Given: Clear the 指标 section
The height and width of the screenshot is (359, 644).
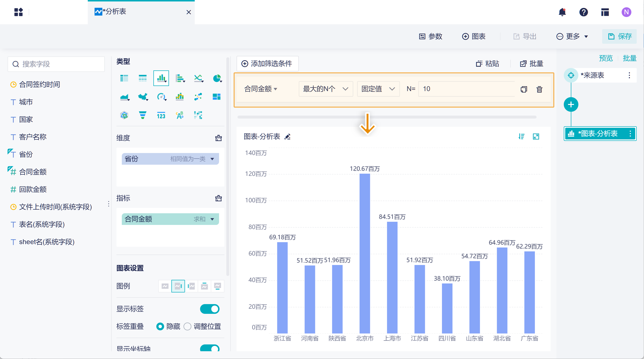Looking at the screenshot, I should tap(219, 198).
